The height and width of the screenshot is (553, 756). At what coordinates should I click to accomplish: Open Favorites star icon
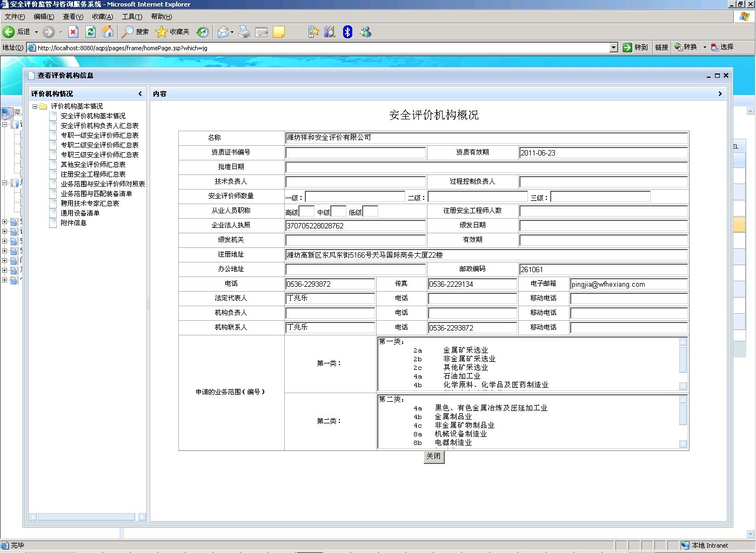point(161,32)
